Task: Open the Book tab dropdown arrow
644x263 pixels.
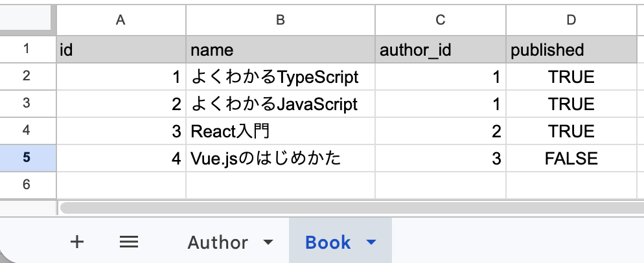Action: tap(371, 242)
